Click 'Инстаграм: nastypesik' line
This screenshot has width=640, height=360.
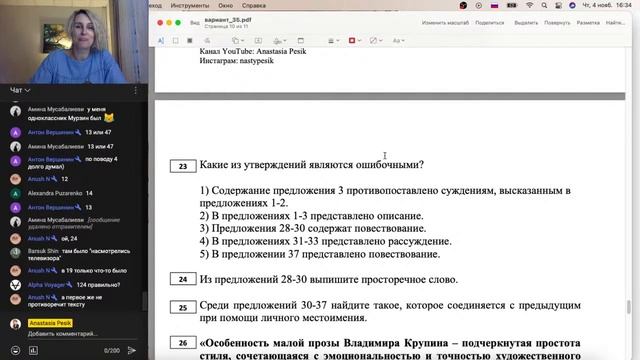click(236, 60)
